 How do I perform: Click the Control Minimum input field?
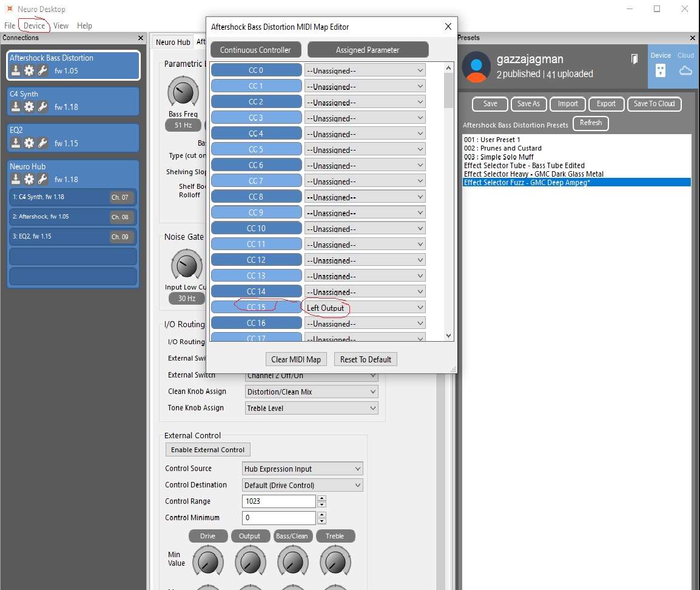(279, 518)
